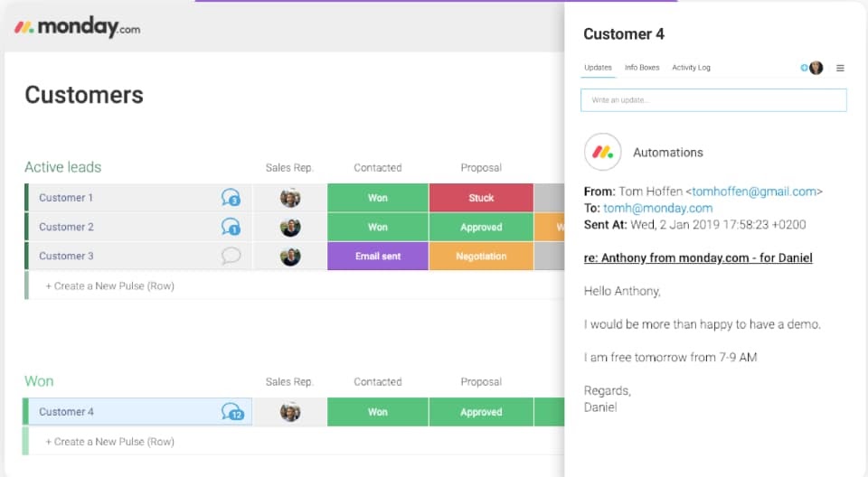Image resolution: width=868 pixels, height=477 pixels.
Task: Click Customer 1 sales rep avatar
Action: 290,198
